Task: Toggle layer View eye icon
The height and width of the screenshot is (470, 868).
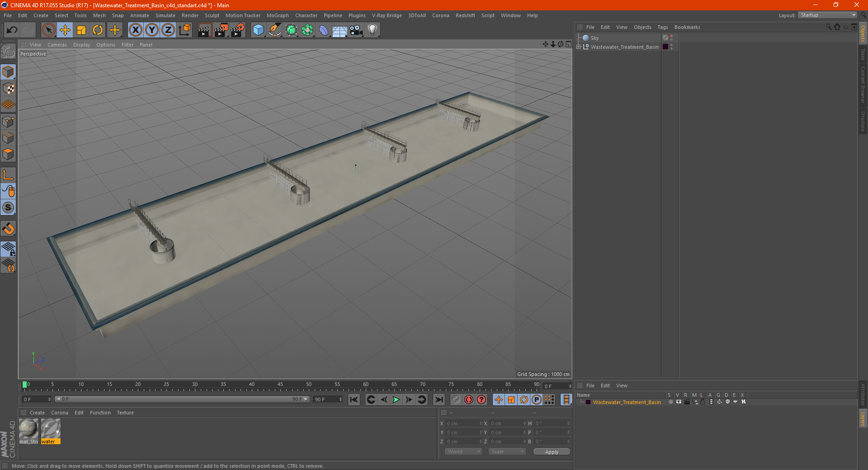Action: [x=679, y=402]
